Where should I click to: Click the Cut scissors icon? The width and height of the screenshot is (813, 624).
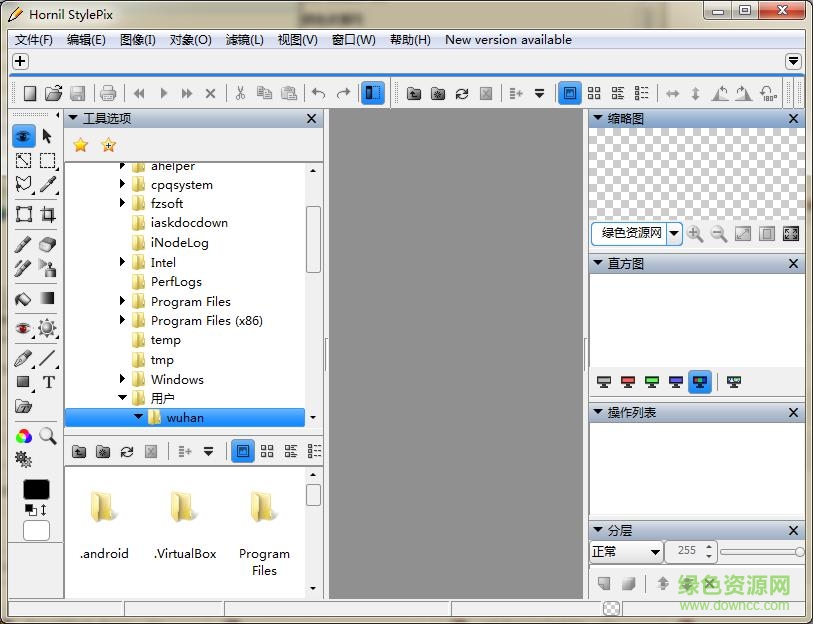pos(240,93)
